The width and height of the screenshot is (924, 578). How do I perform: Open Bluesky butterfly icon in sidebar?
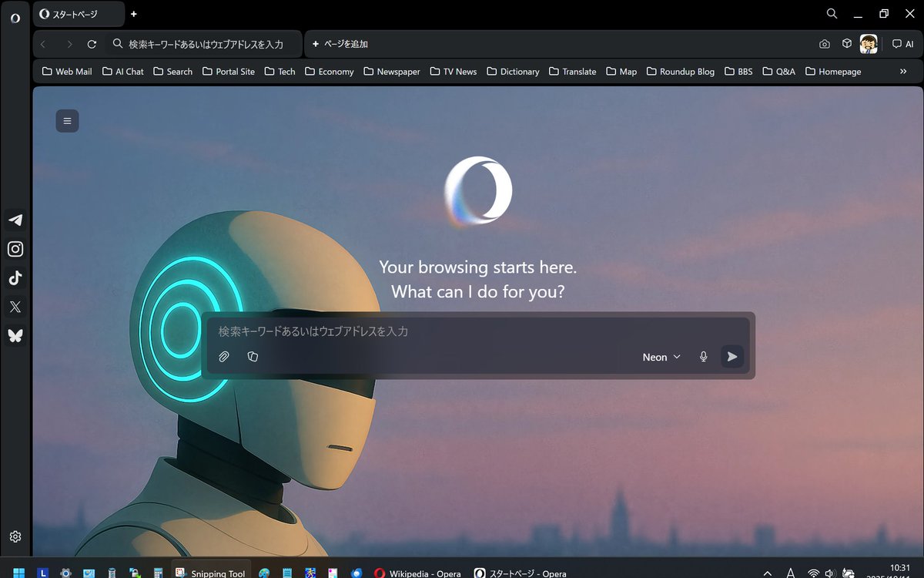[x=15, y=335]
